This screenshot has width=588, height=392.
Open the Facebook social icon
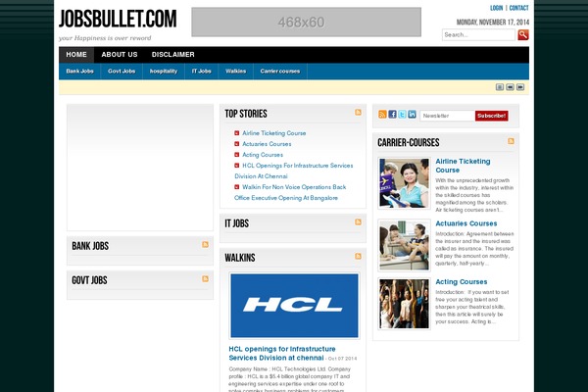pos(392,115)
